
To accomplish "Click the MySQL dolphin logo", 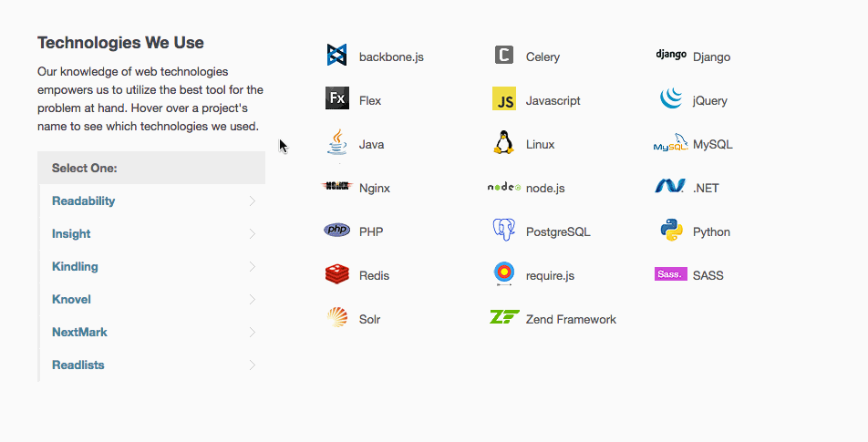I will pos(670,142).
